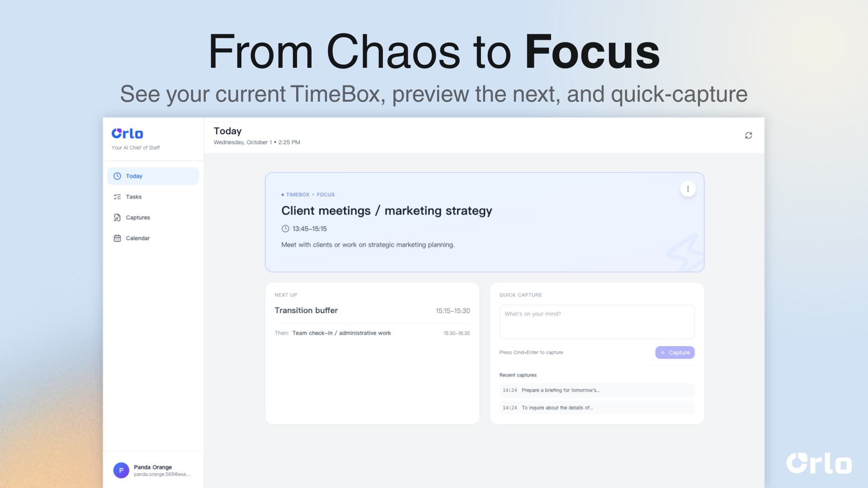Click the Captures note icon
The height and width of the screenshot is (488, 868).
117,218
